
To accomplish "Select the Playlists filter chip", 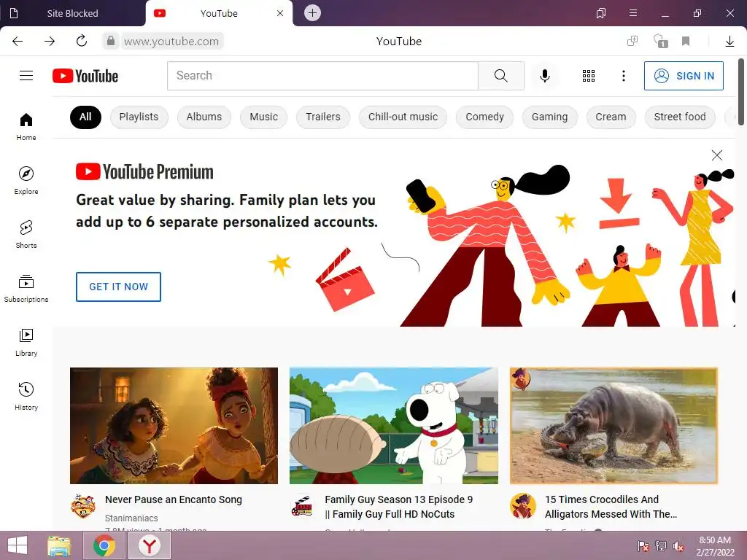I will (x=139, y=117).
